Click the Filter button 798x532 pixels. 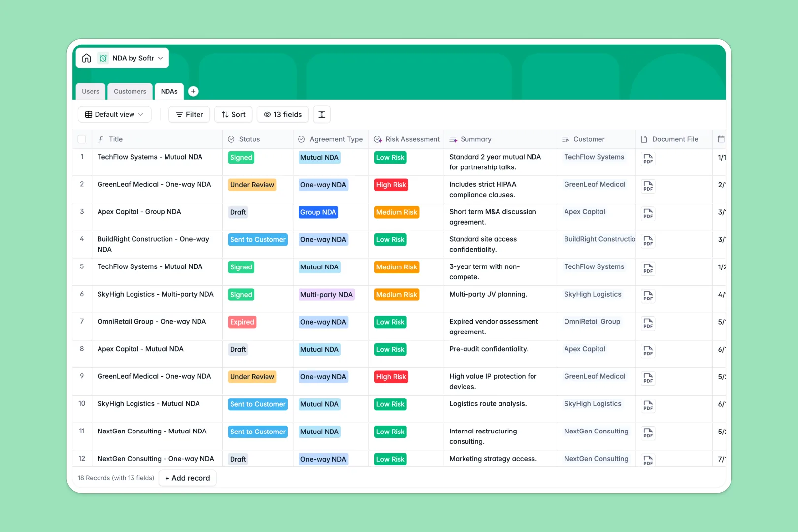click(190, 114)
